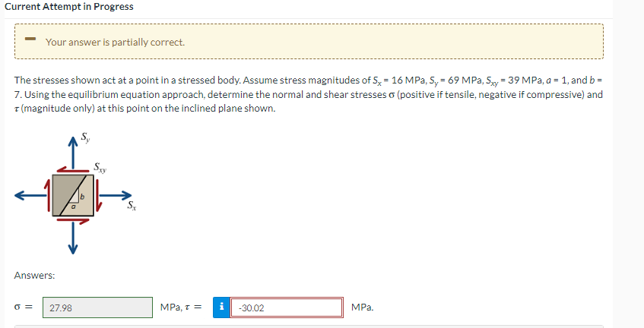The image size is (644, 328).
Task: Click the red shear arrow below the square
Action: pos(73,221)
